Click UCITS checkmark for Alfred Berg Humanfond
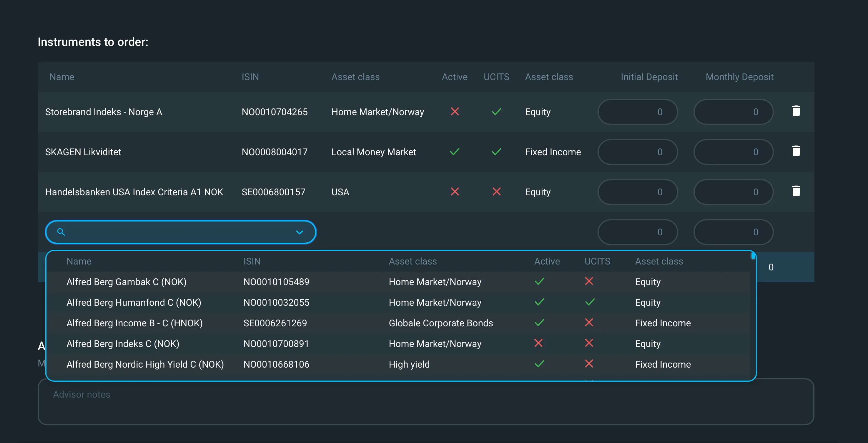 point(590,302)
